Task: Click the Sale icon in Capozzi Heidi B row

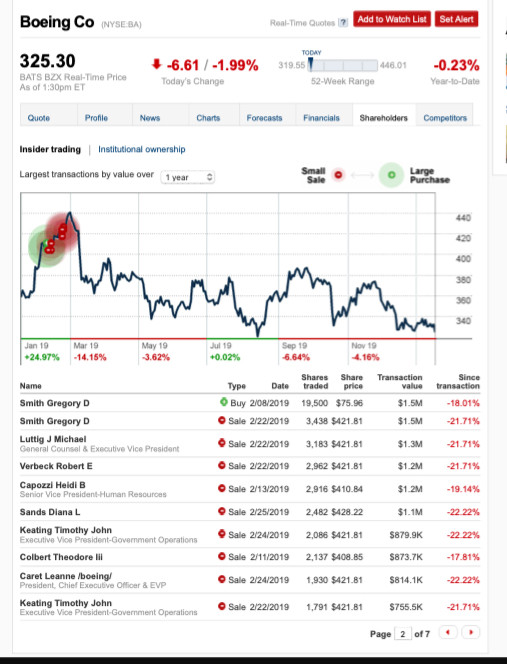Action: point(222,488)
